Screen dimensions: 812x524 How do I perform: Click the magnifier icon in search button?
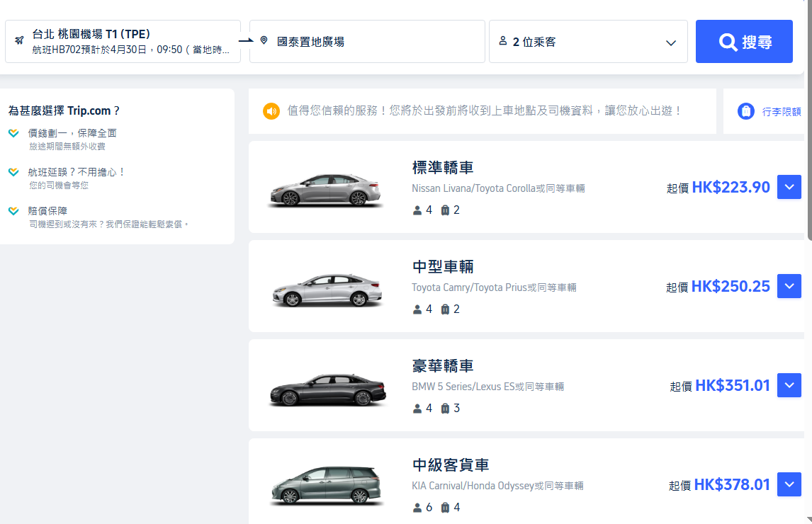pyautogui.click(x=728, y=42)
